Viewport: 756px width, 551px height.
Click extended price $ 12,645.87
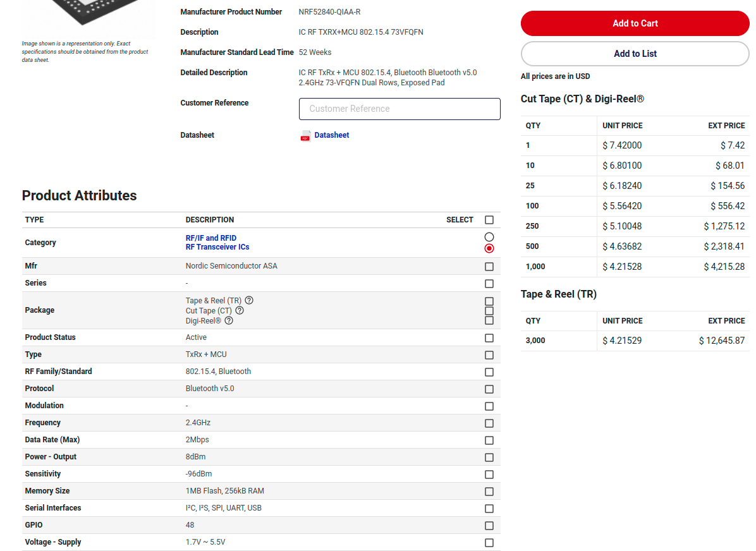pyautogui.click(x=722, y=341)
